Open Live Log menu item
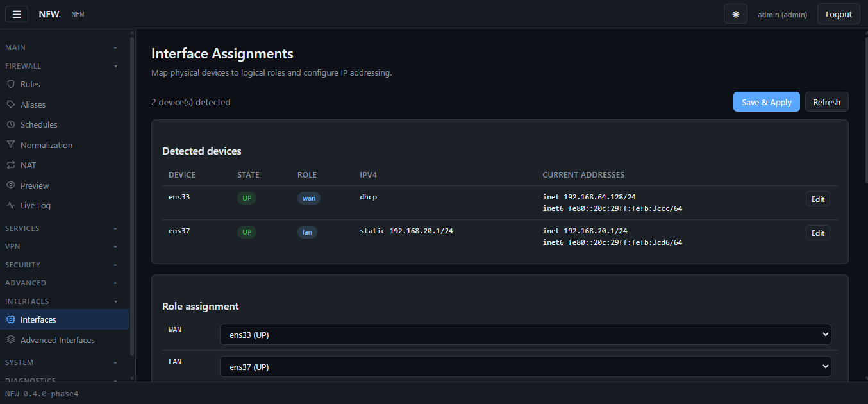Screen dimensions: 868x404 click(64, 205)
